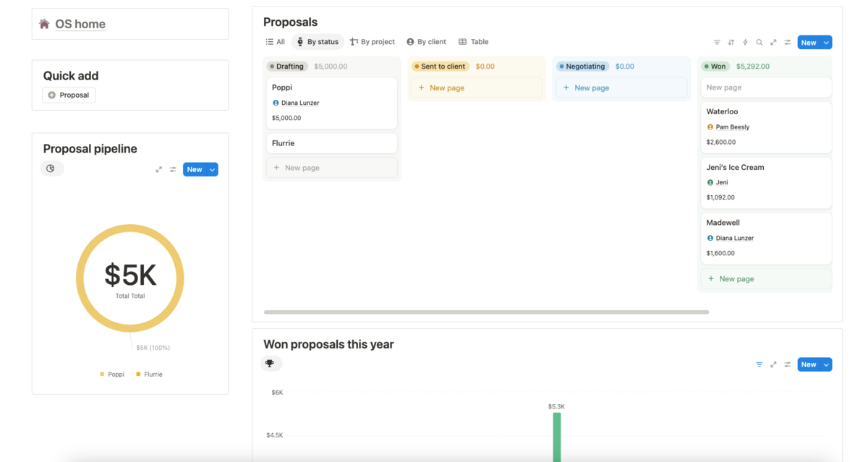
Task: Switch to the By status view tab
Action: [x=318, y=42]
